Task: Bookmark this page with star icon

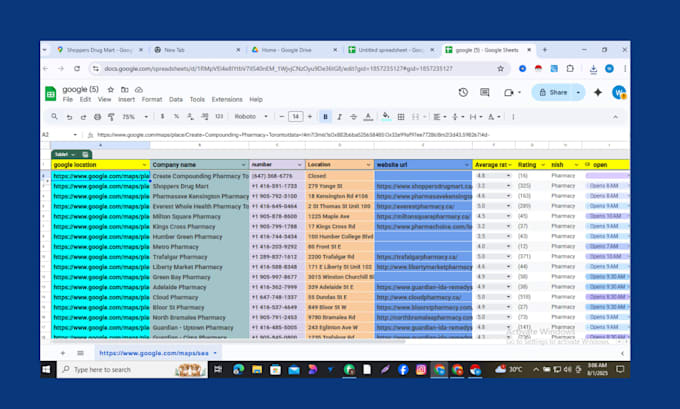Action: click(x=500, y=69)
